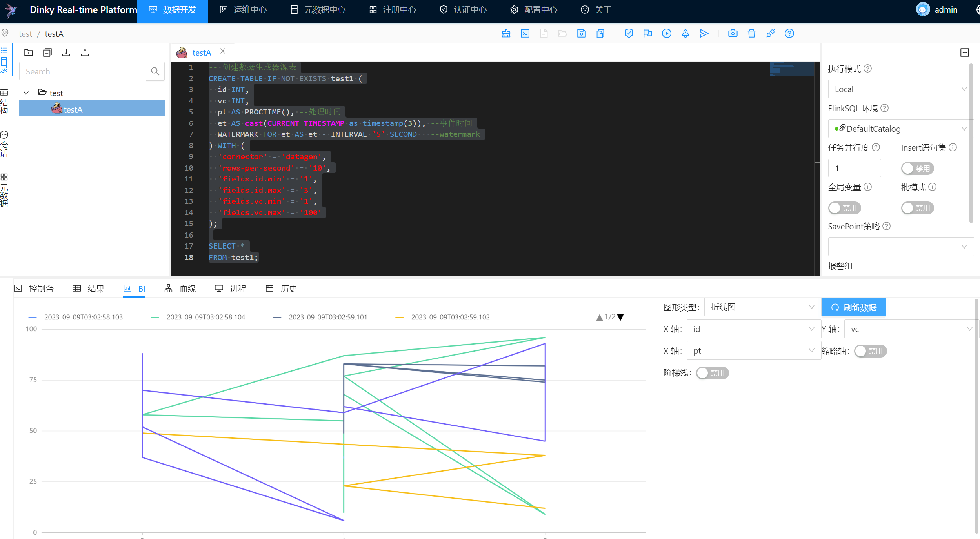Select the testA job in the tree
The height and width of the screenshot is (539, 980).
[92, 109]
